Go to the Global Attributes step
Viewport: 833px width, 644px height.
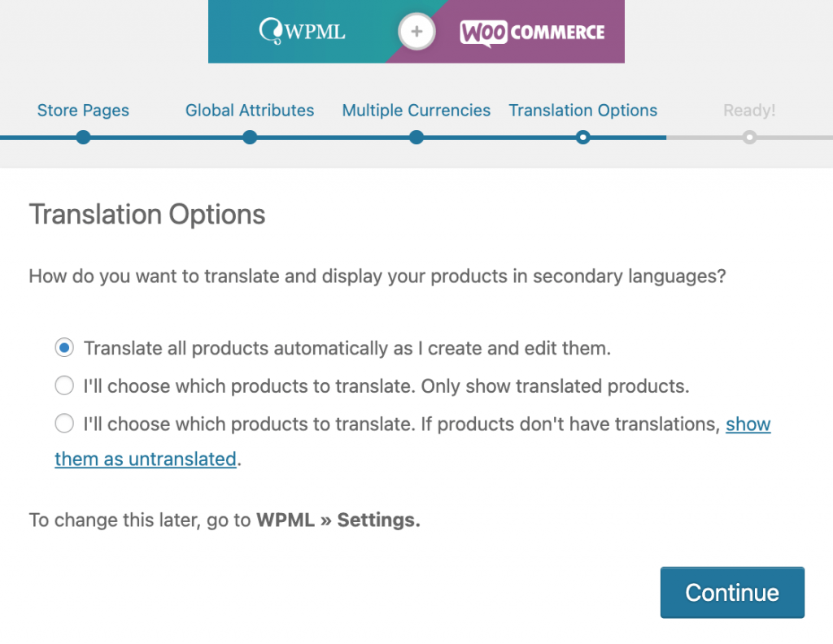click(250, 111)
